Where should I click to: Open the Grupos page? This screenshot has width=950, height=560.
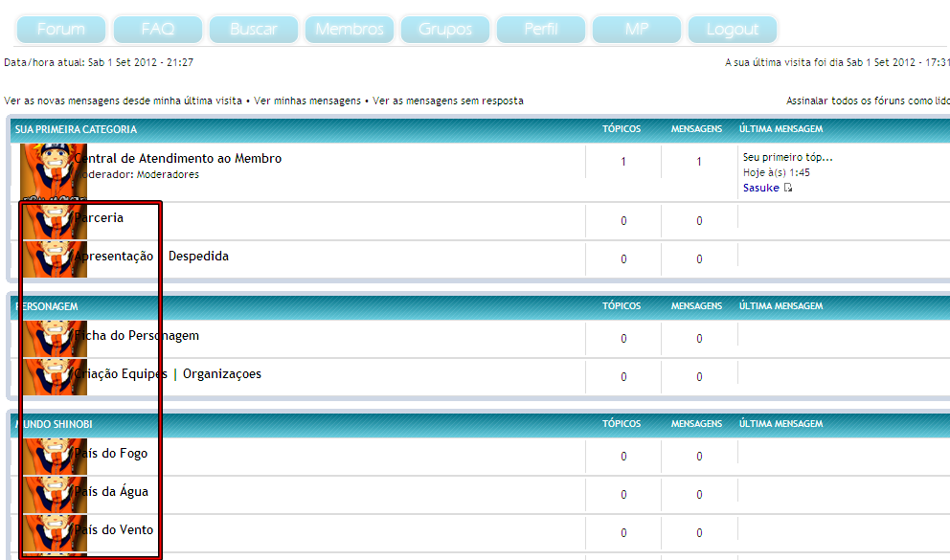(x=445, y=29)
